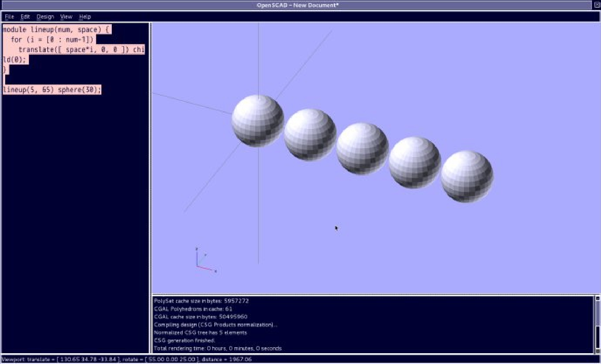Click the module lineup(num, space) code line
The height and width of the screenshot is (364, 601).
(x=55, y=30)
